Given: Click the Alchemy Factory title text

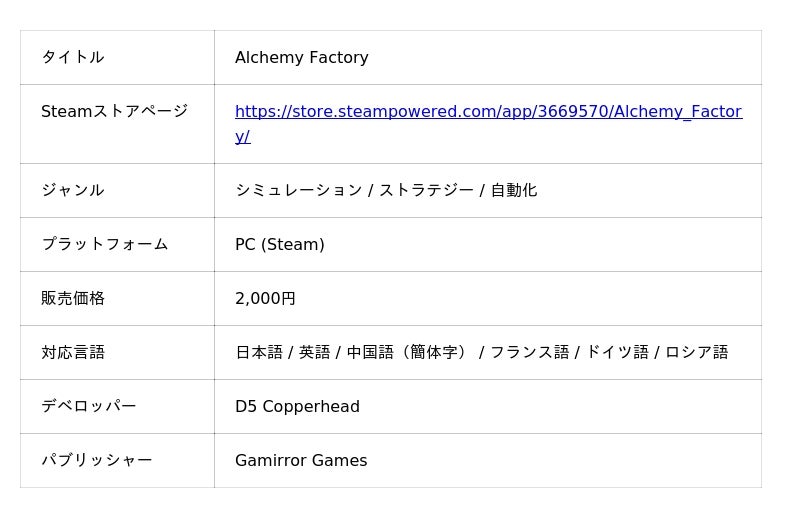Looking at the screenshot, I should [301, 58].
